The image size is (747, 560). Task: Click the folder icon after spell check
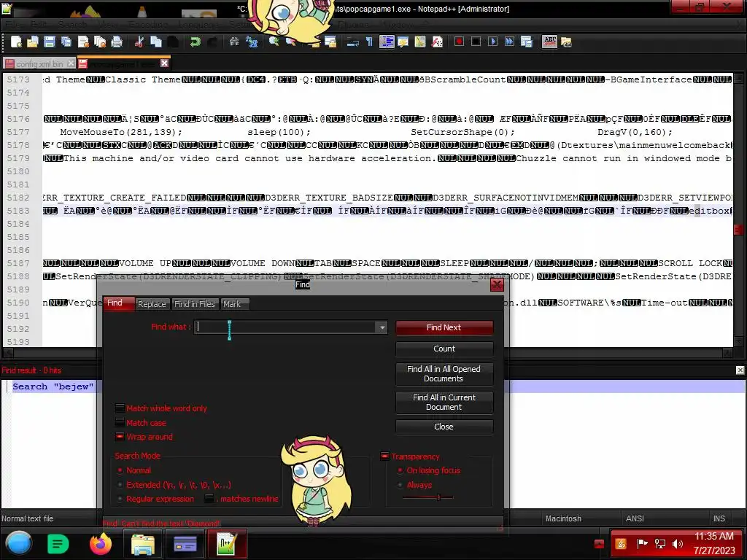[x=566, y=42]
